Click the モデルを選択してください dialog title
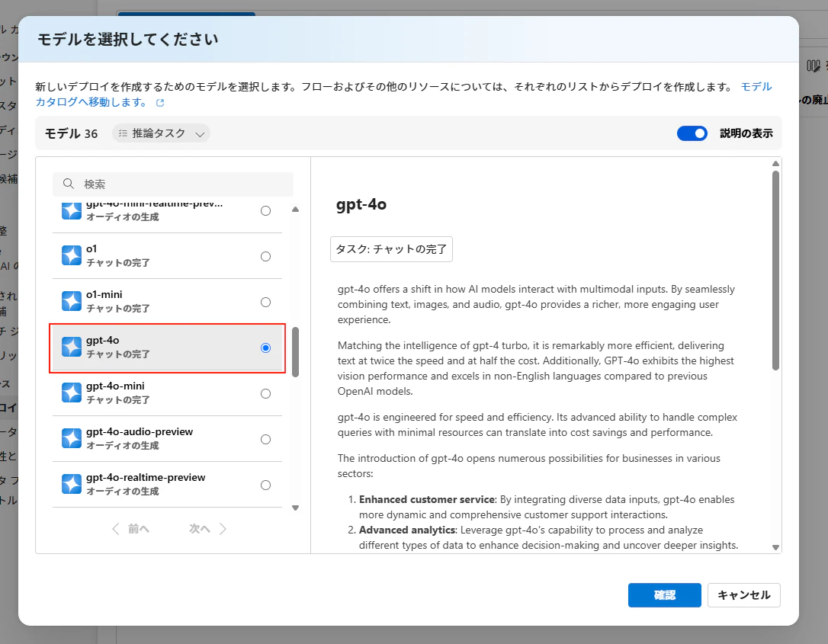This screenshot has width=828, height=644. (x=127, y=40)
